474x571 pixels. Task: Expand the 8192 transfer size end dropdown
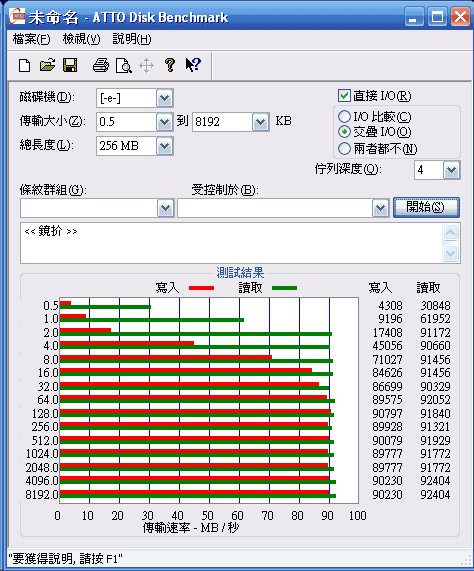260,122
